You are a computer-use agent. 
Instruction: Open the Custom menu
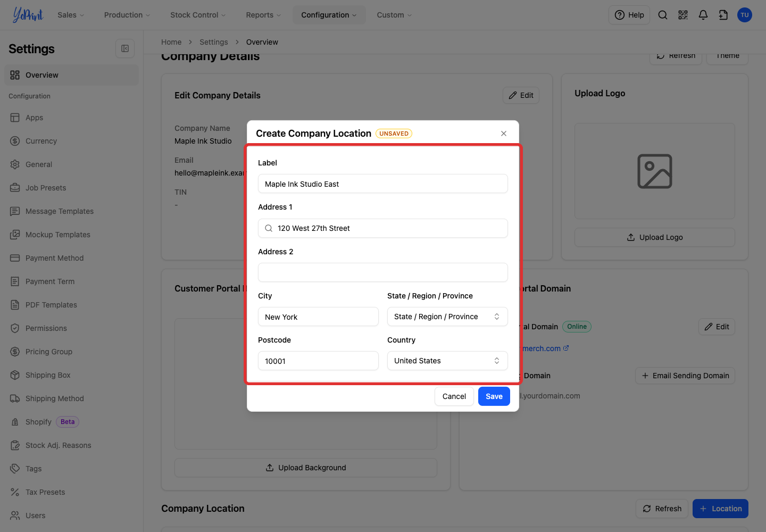coord(394,15)
